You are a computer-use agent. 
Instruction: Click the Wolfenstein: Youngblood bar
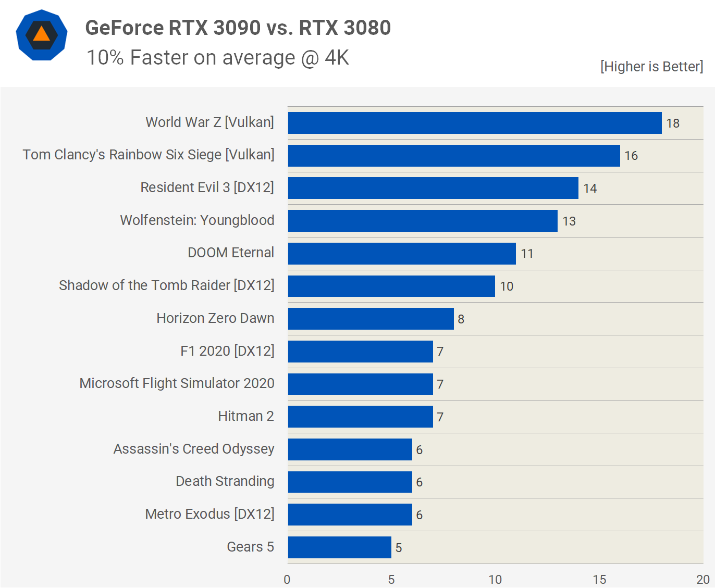(x=423, y=221)
